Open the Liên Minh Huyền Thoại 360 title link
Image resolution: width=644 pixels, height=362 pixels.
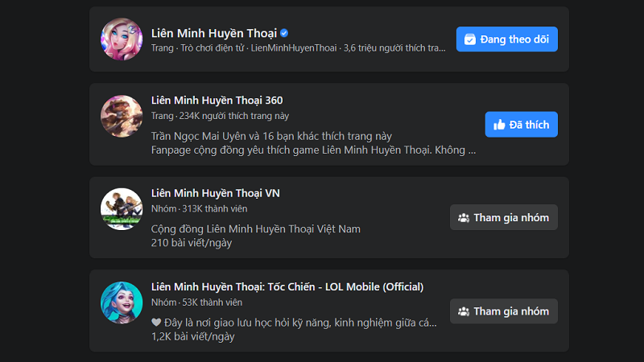(217, 101)
